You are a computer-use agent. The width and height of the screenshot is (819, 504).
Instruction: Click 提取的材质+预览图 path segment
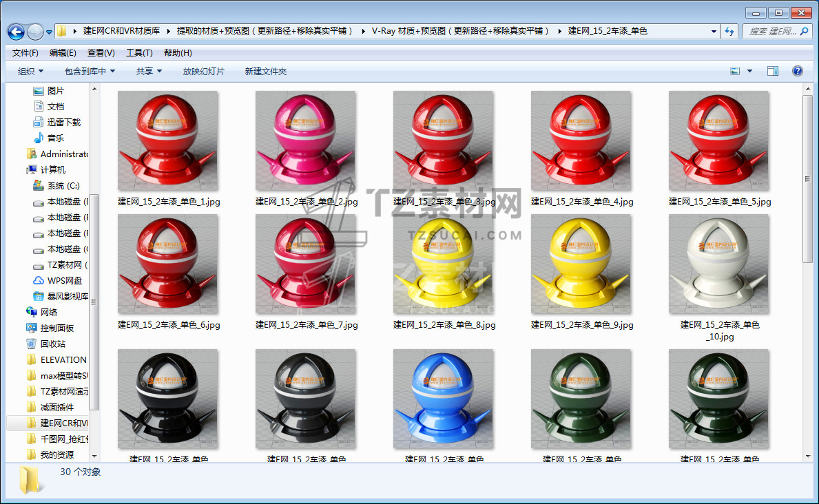265,31
